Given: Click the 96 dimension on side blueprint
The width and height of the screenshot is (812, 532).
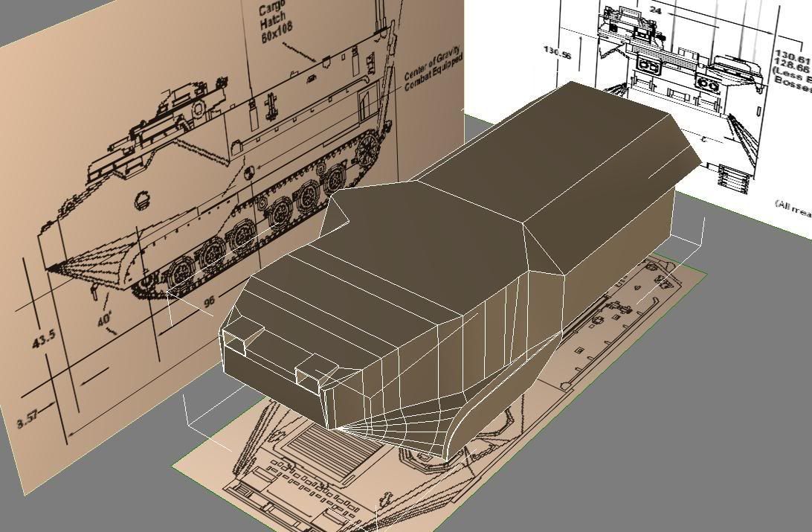Looking at the screenshot, I should click(209, 301).
